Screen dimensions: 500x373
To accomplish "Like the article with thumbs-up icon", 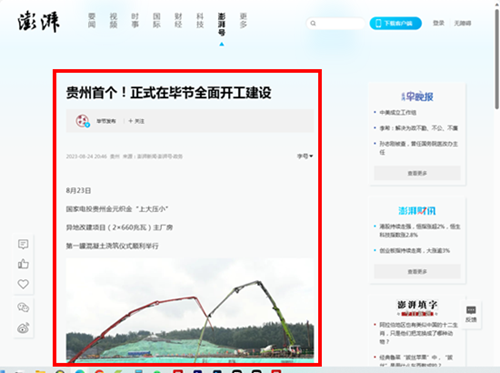I will point(23,264).
